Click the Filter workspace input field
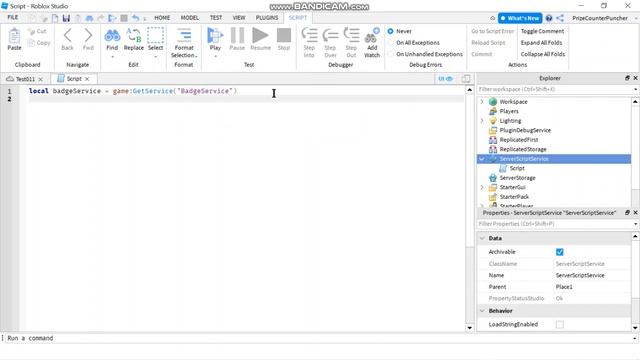The width and height of the screenshot is (640, 360). [x=554, y=89]
